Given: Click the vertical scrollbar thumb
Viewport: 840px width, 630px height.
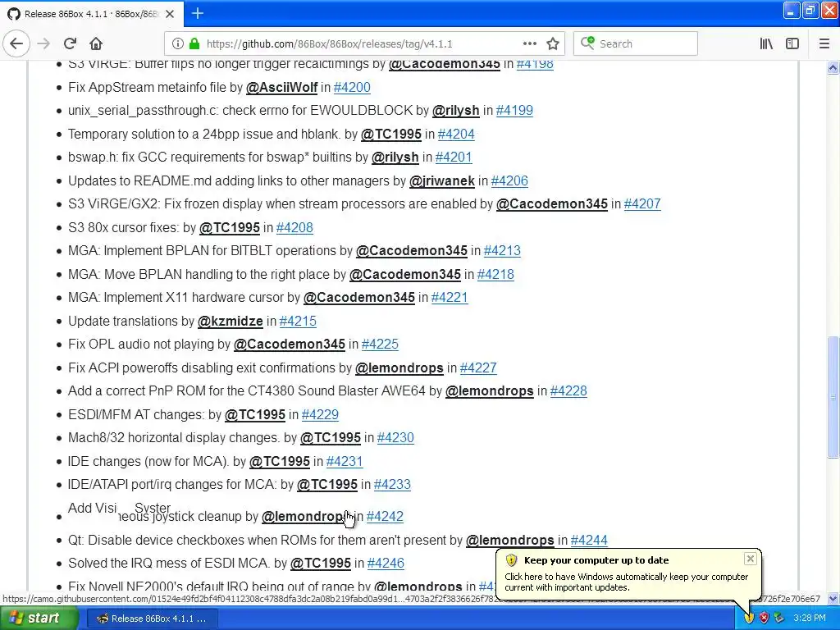Looking at the screenshot, I should click(833, 397).
